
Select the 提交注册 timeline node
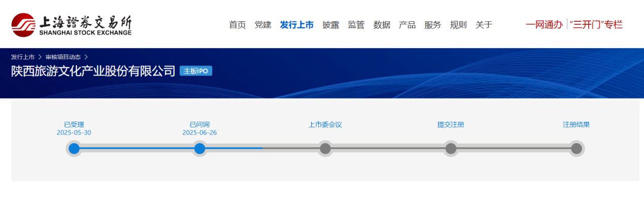(x=451, y=149)
